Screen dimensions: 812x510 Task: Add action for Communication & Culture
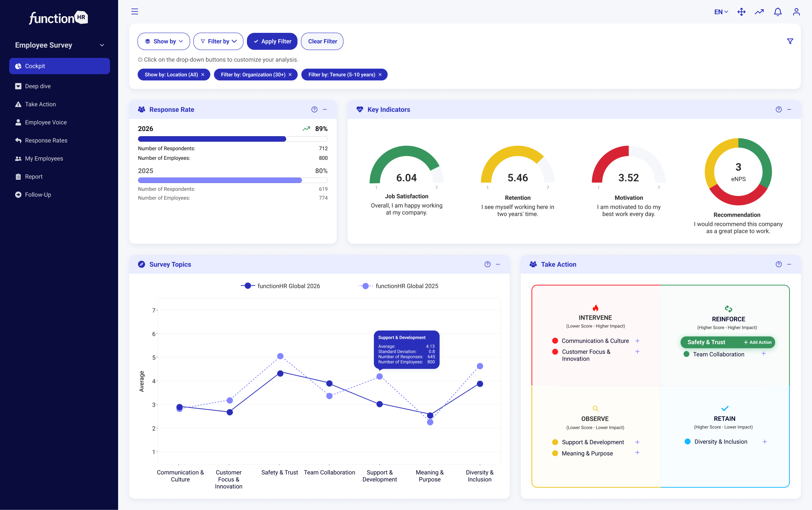tap(637, 341)
